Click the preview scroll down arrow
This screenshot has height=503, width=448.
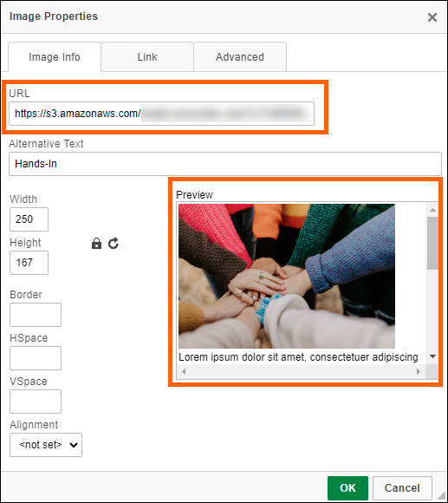coord(432,356)
